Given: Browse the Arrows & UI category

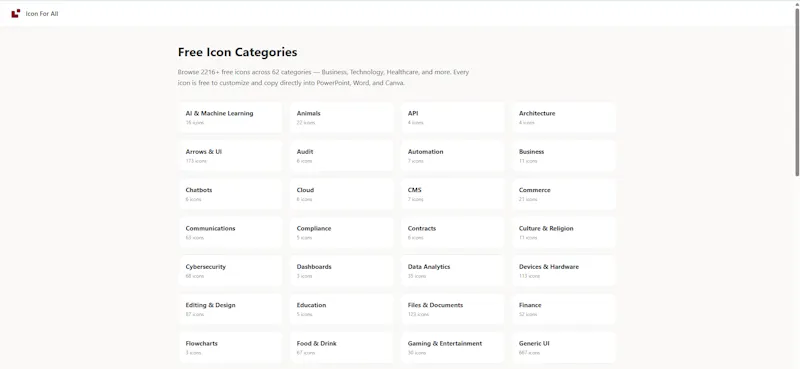Looking at the screenshot, I should pos(230,156).
